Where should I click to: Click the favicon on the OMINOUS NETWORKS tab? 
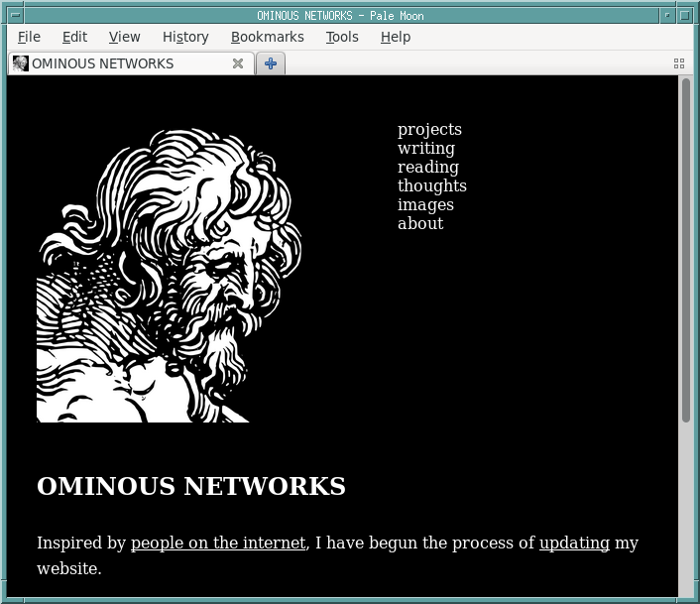(x=20, y=63)
